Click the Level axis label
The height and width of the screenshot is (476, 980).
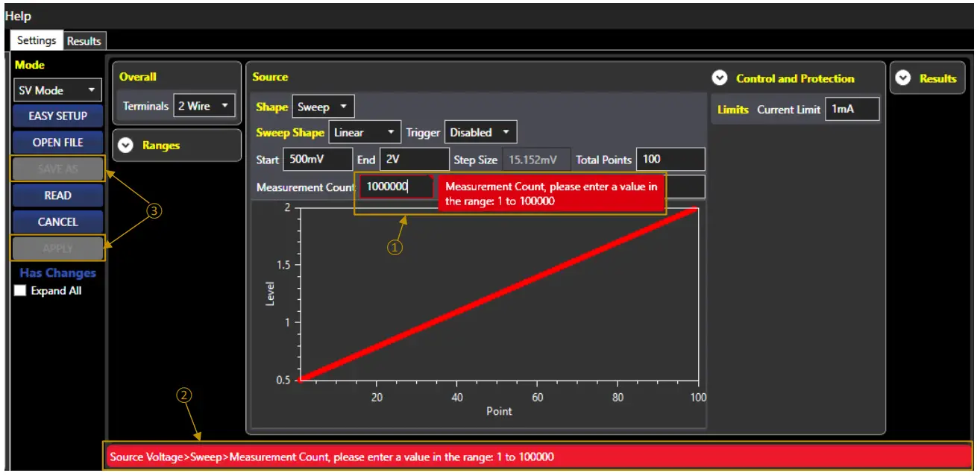click(x=271, y=293)
